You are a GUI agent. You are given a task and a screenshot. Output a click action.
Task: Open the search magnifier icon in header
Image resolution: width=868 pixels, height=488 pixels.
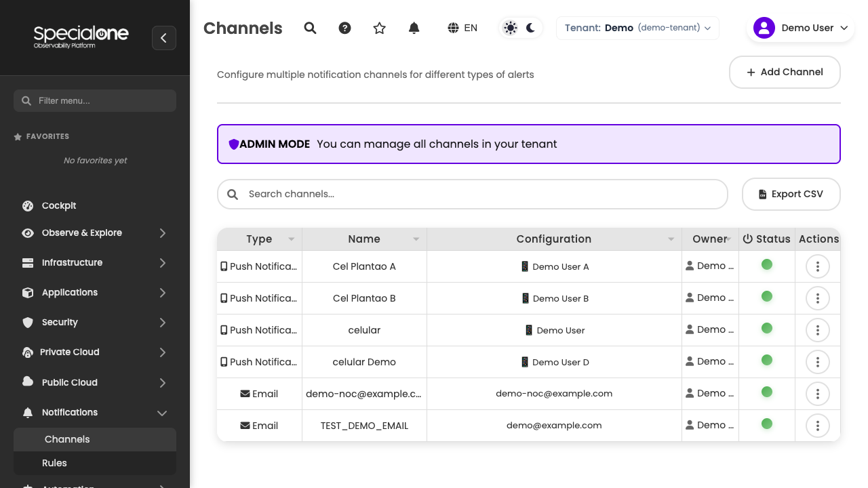click(x=310, y=28)
